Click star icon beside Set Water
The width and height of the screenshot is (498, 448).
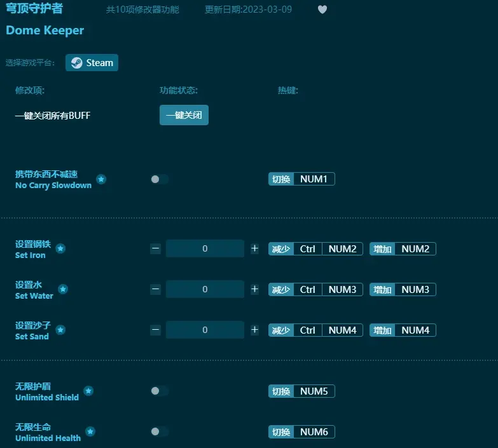pyautogui.click(x=63, y=289)
